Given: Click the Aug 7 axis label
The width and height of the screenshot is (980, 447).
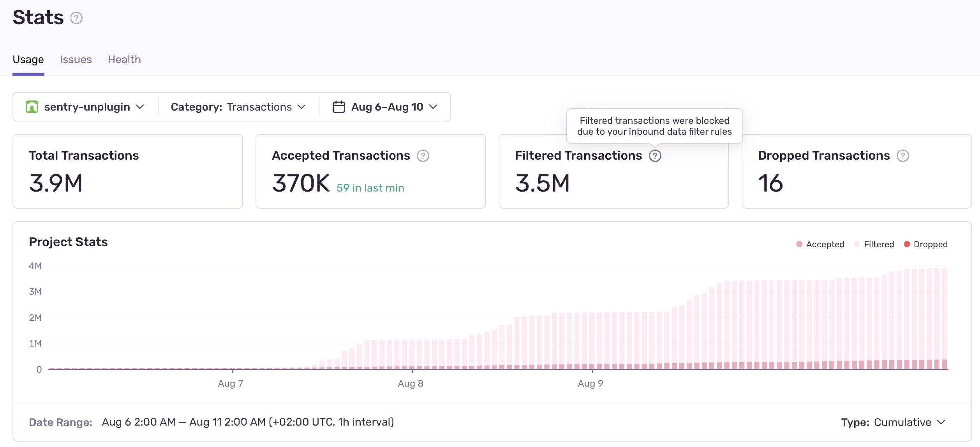Looking at the screenshot, I should pos(231,384).
